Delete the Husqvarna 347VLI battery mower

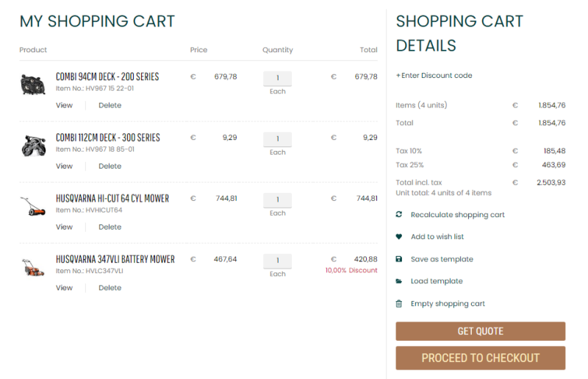point(110,288)
